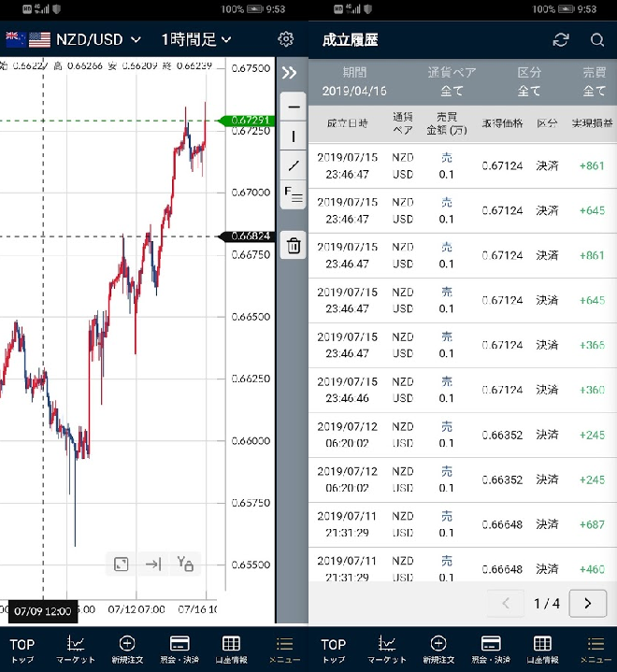Open chart settings gear icon
617x672 pixels.
[285, 39]
